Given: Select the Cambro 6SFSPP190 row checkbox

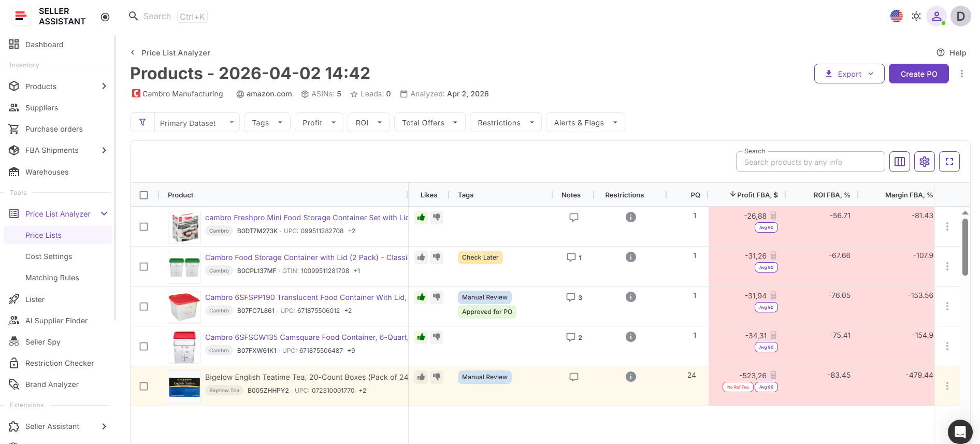Looking at the screenshot, I should [144, 307].
